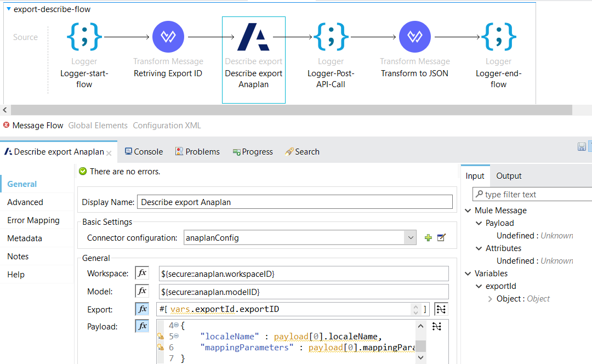Switch to the Input metadata tab

[475, 176]
